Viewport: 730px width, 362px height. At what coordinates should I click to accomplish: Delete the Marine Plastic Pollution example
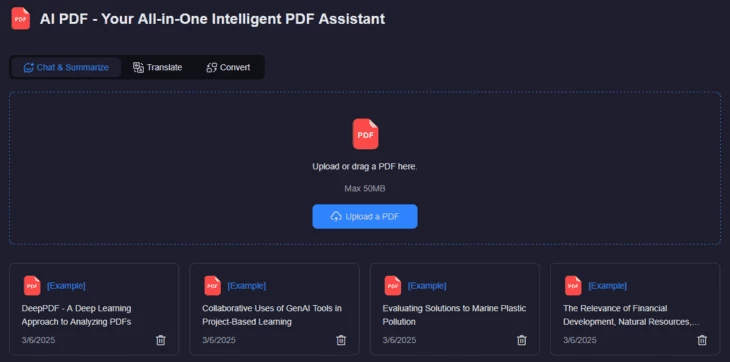click(x=521, y=340)
